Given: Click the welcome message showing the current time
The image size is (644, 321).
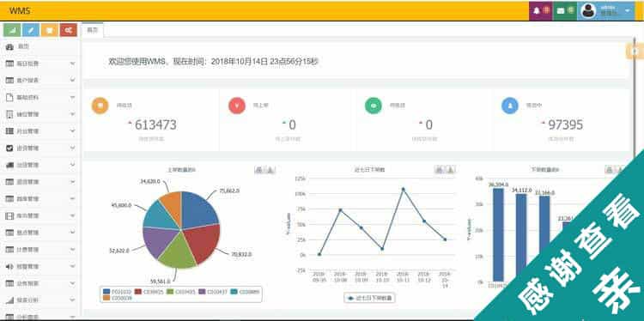Looking at the screenshot, I should 213,62.
